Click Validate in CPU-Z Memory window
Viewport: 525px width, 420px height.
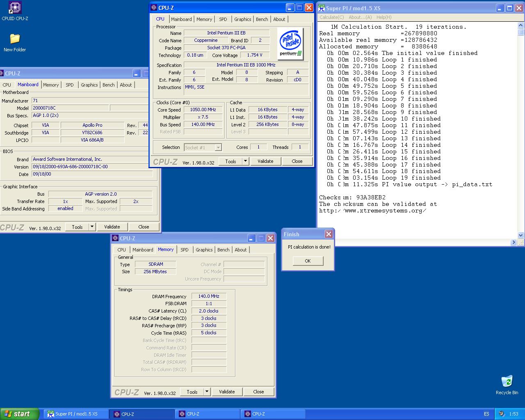click(227, 392)
